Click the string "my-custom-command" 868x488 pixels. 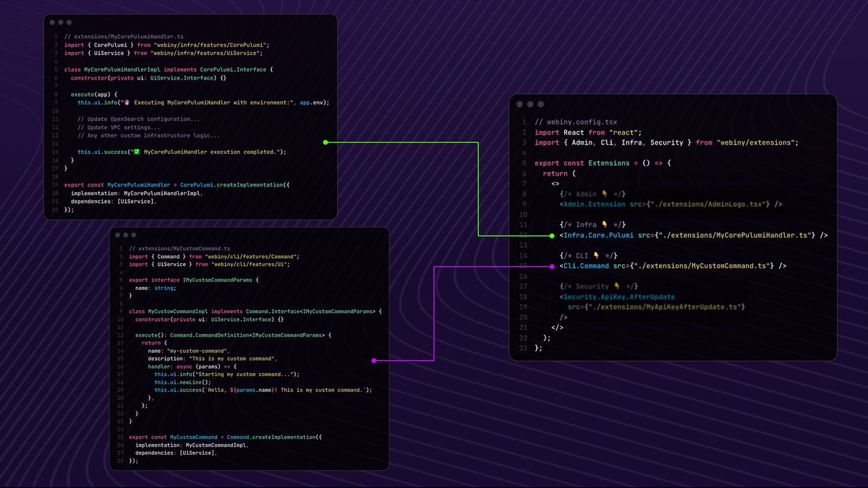coord(197,351)
